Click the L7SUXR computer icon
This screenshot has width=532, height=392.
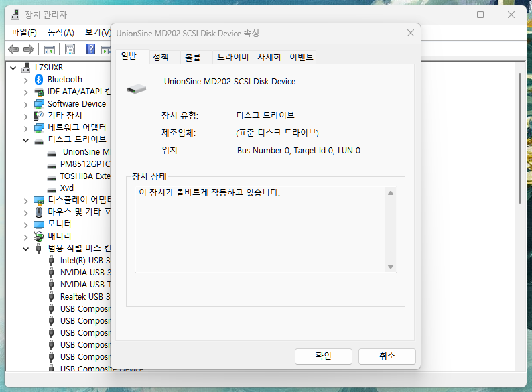(x=25, y=68)
